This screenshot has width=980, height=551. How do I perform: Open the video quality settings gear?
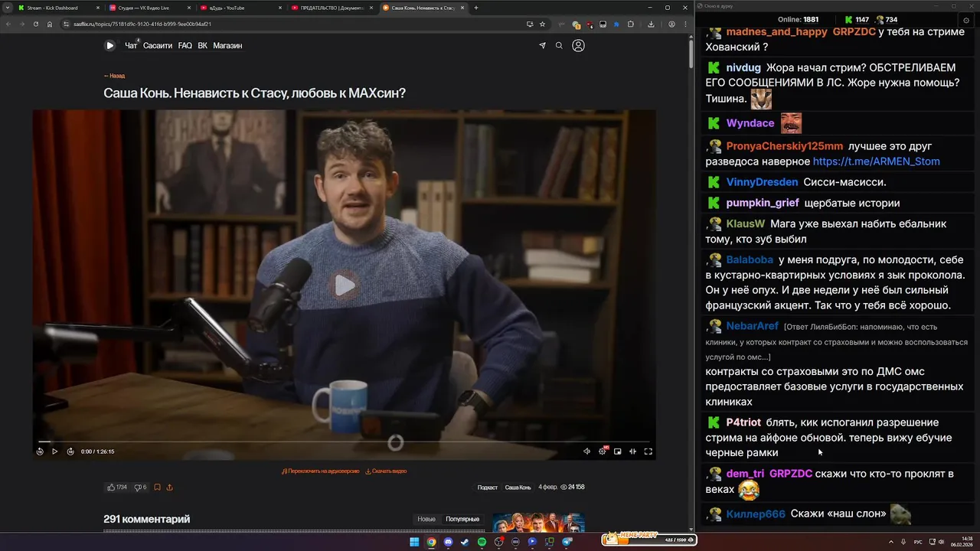pos(603,452)
